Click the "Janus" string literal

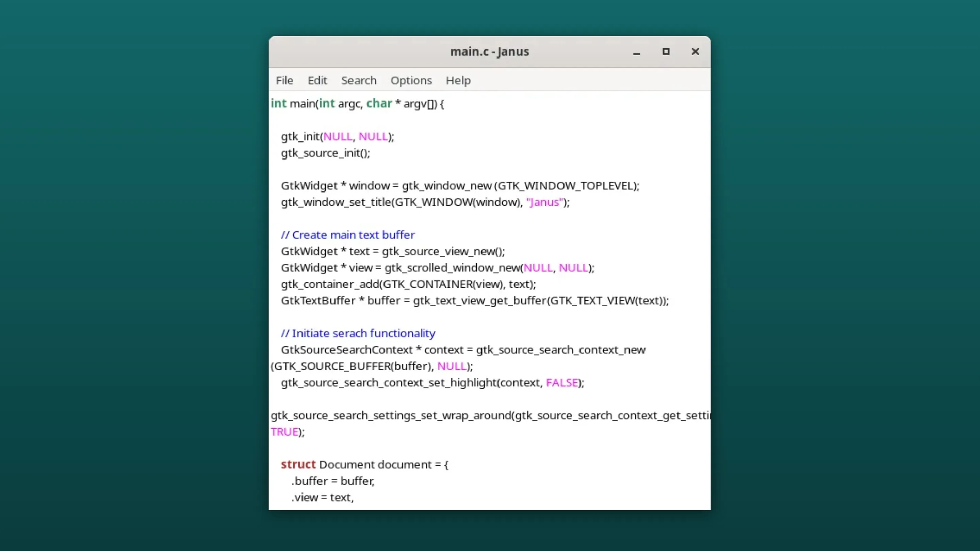point(544,202)
